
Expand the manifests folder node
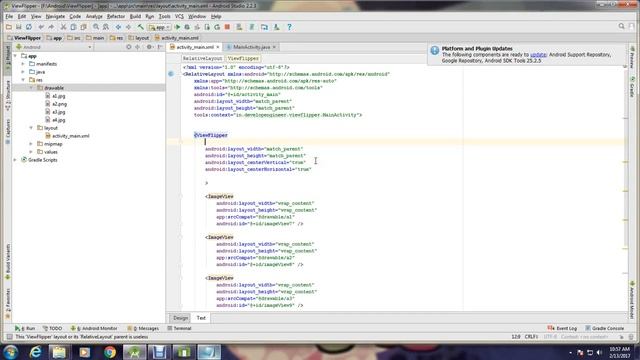point(23,64)
